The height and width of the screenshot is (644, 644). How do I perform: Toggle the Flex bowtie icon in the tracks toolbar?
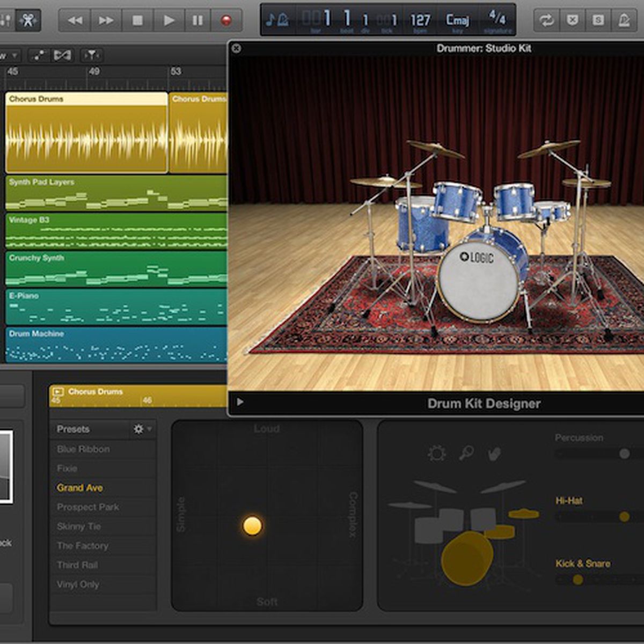pyautogui.click(x=62, y=55)
